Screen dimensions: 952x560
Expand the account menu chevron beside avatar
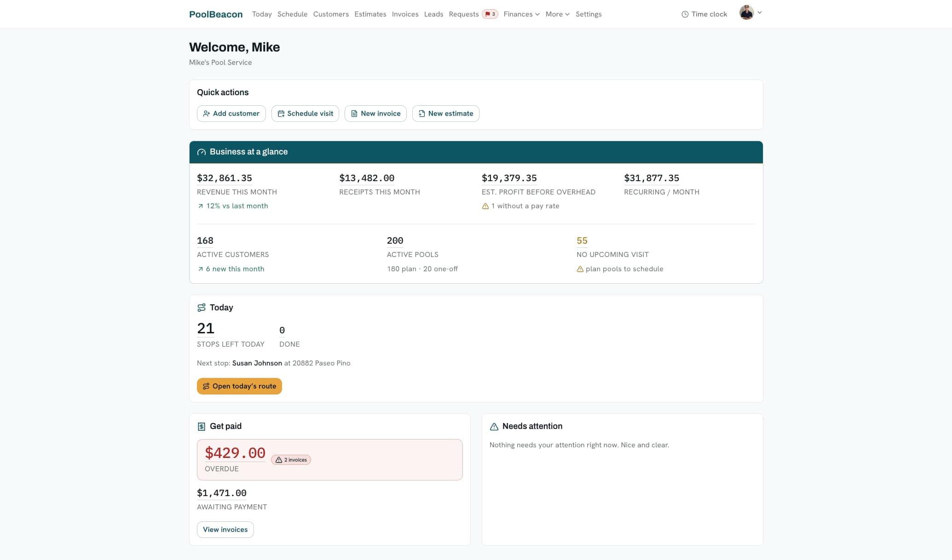[x=760, y=12]
